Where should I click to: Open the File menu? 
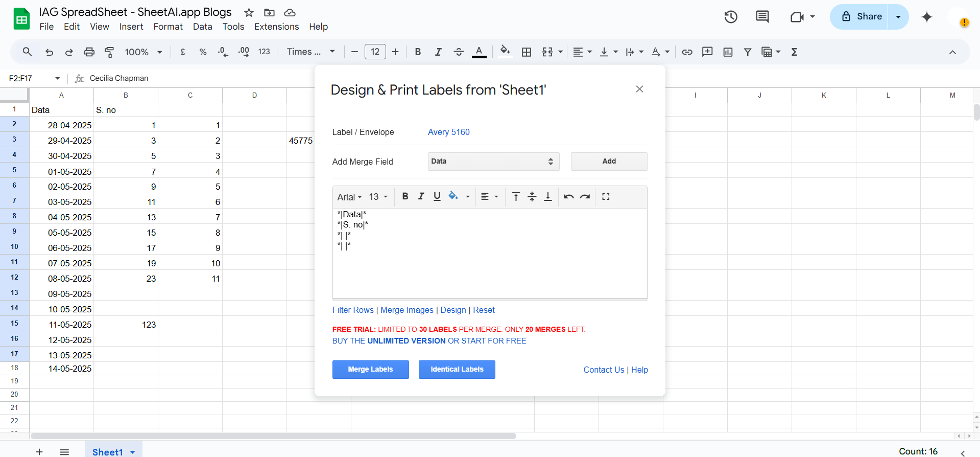[x=46, y=27]
